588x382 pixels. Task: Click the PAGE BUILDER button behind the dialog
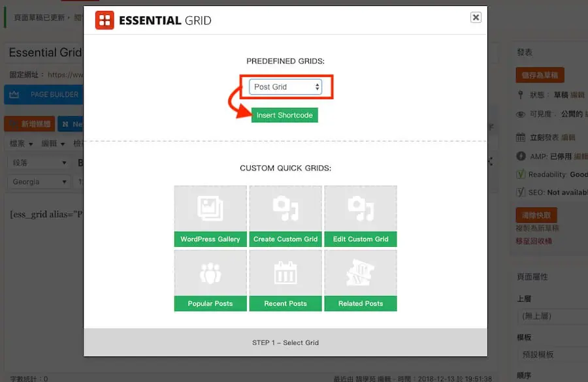(x=44, y=95)
